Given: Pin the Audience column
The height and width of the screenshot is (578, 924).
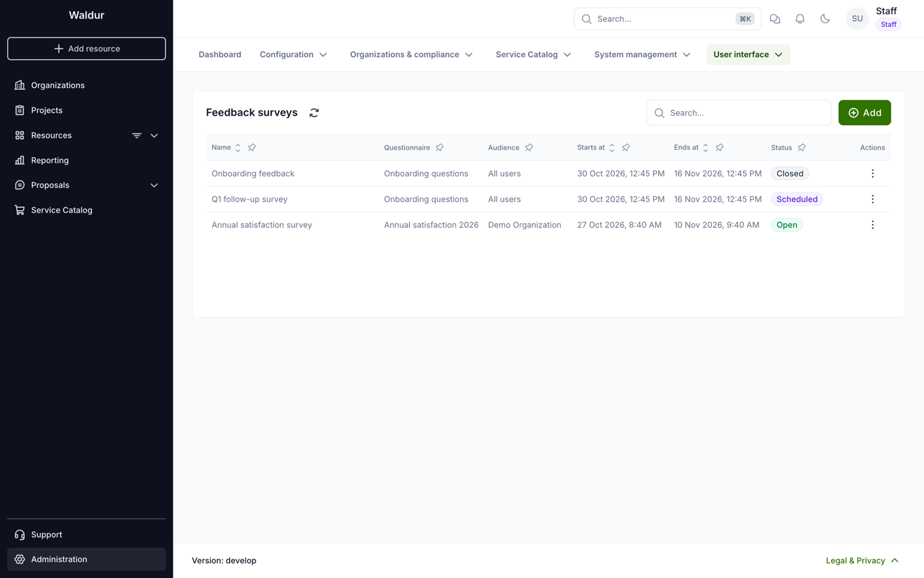Looking at the screenshot, I should [529, 148].
